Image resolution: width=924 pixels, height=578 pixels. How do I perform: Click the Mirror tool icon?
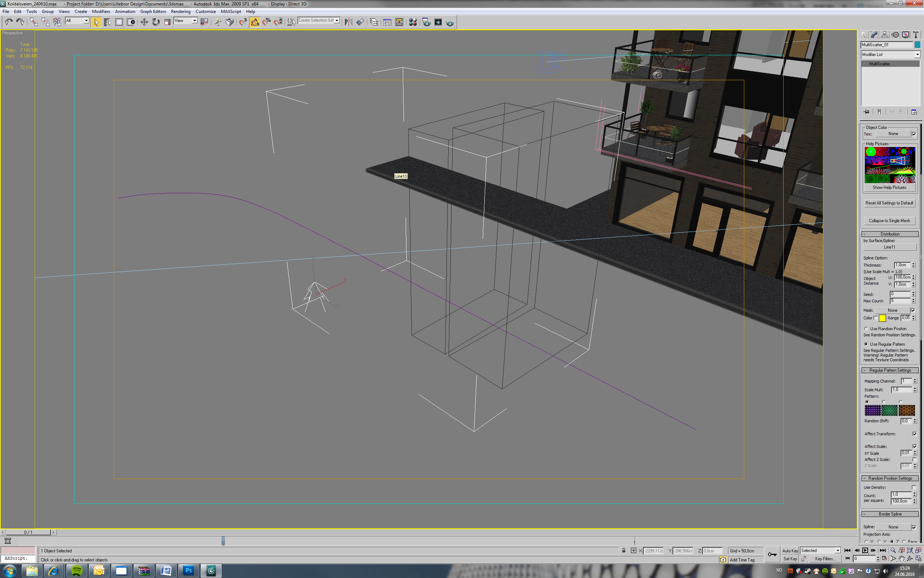pos(348,22)
